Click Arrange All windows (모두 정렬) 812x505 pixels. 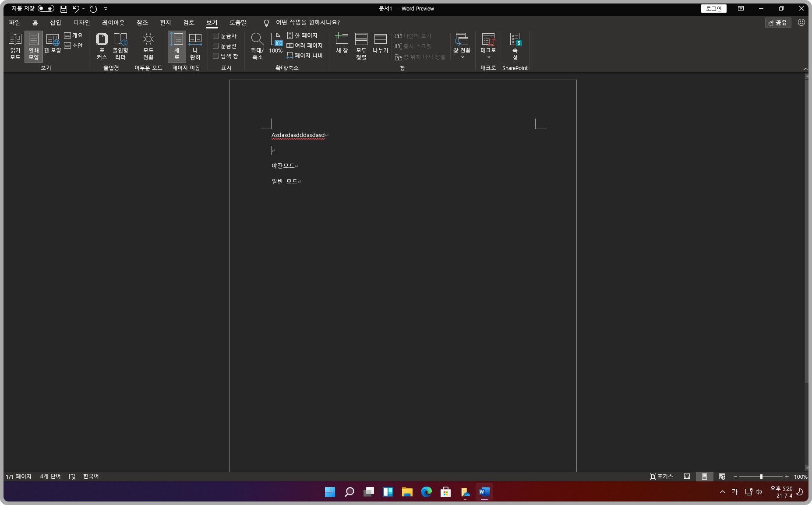pos(361,46)
